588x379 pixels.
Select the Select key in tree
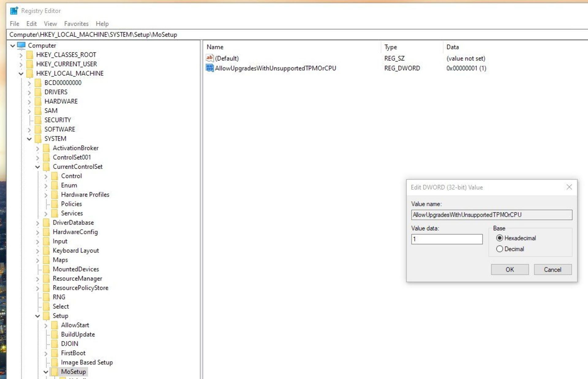pos(61,306)
